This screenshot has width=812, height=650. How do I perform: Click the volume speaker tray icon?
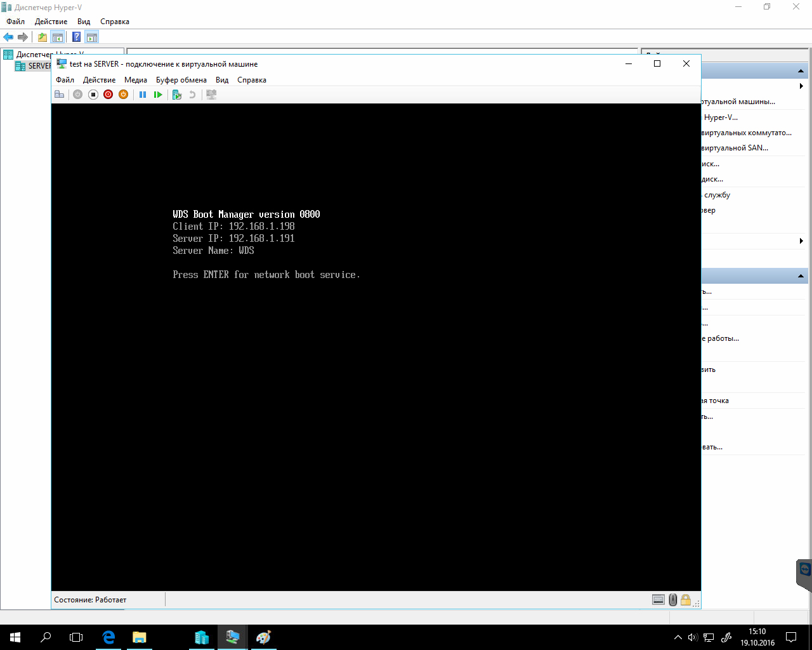tap(693, 637)
